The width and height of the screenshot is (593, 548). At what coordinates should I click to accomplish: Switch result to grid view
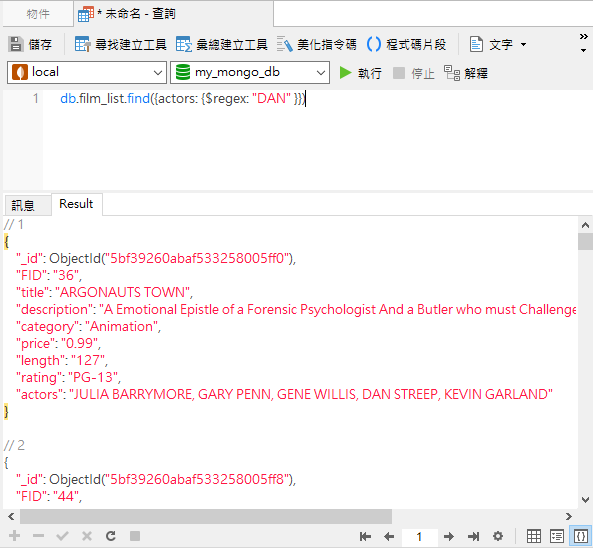point(534,536)
